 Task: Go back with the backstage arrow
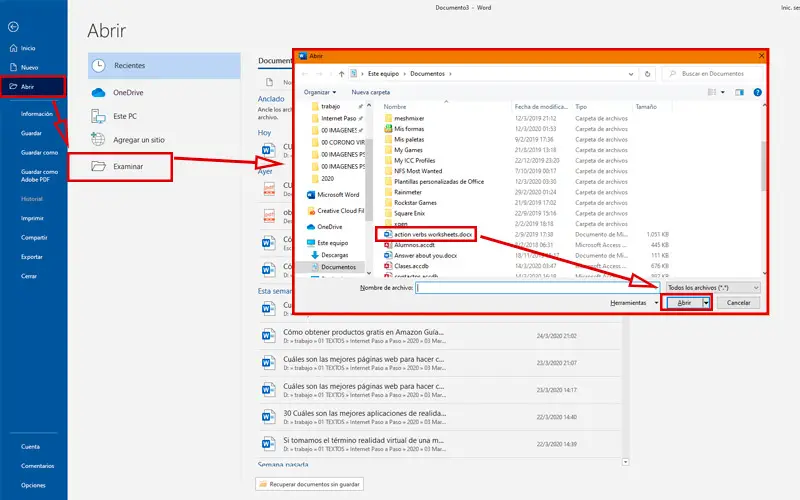tap(14, 27)
